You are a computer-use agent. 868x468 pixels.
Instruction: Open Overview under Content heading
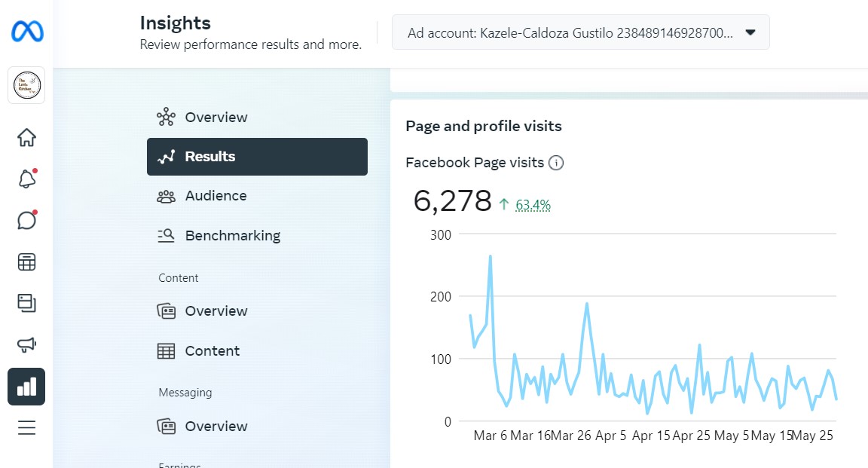[x=215, y=311]
